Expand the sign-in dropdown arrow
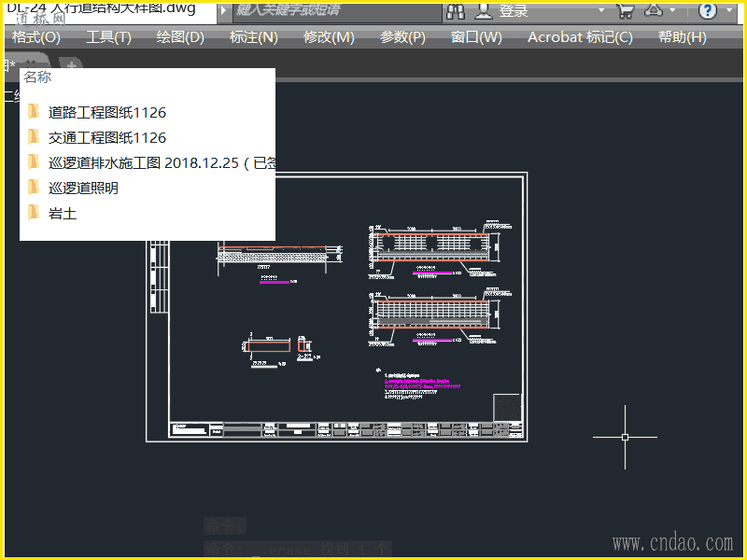Image resolution: width=747 pixels, height=560 pixels. pyautogui.click(x=601, y=10)
